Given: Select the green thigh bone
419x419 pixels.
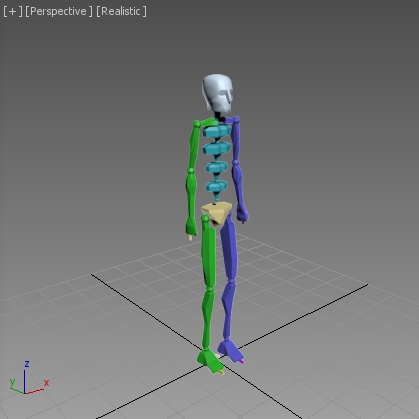Looking at the screenshot, I should click(209, 253).
